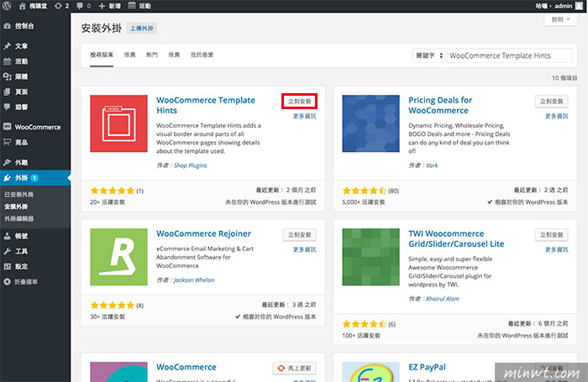This screenshot has height=382, width=588.
Task: Click the WooCommerce plugin title link
Action: tap(186, 367)
